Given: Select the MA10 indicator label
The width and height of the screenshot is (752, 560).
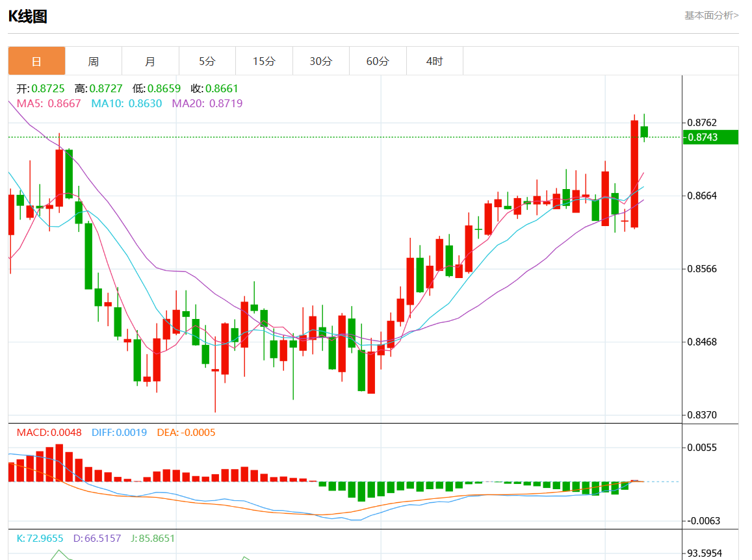Looking at the screenshot, I should [x=126, y=103].
